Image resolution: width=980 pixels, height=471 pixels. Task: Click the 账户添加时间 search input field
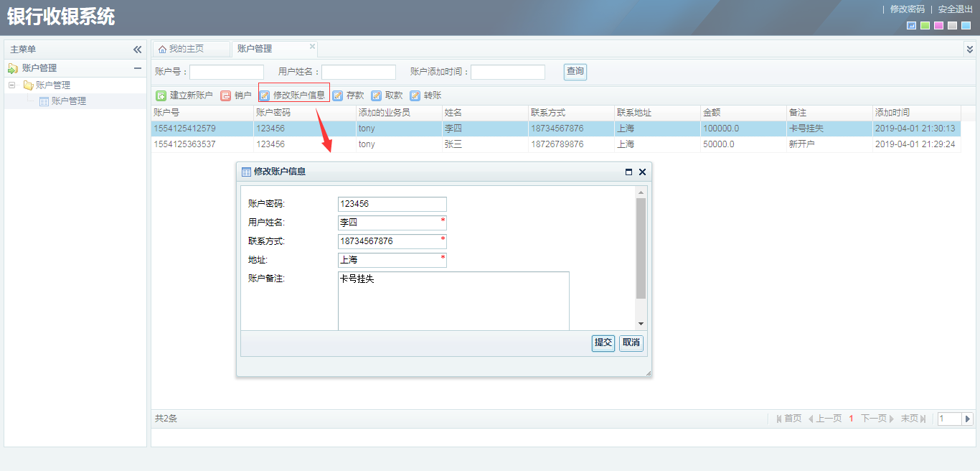click(x=508, y=72)
